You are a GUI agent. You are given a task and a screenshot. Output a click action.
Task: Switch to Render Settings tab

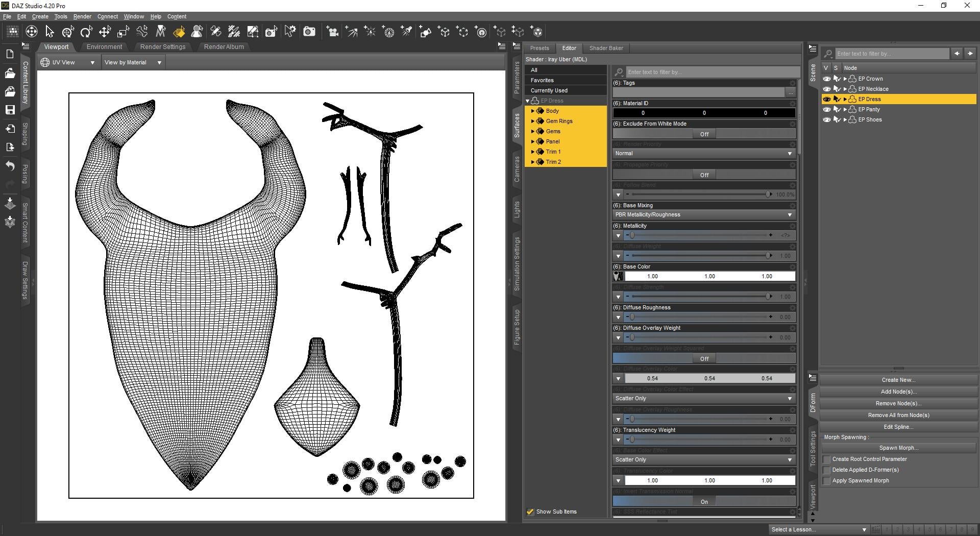[163, 47]
